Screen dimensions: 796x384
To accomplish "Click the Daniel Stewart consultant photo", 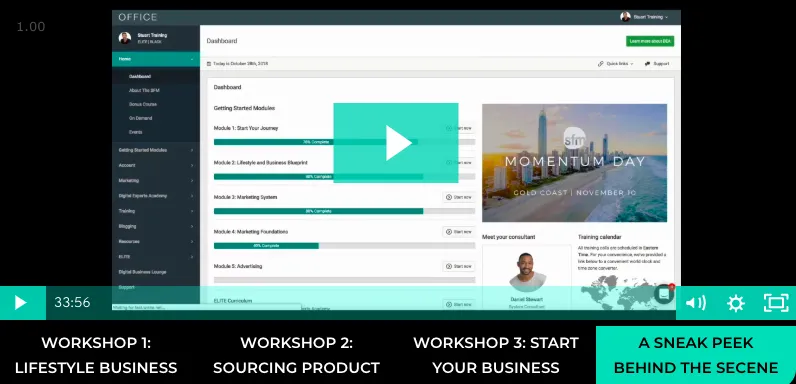I will pos(527,271).
